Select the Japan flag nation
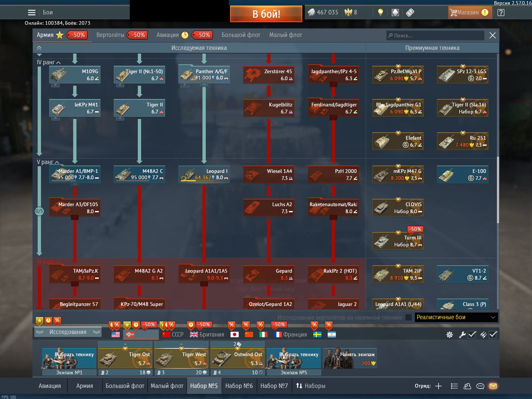This screenshot has width=532, height=399. tap(234, 334)
